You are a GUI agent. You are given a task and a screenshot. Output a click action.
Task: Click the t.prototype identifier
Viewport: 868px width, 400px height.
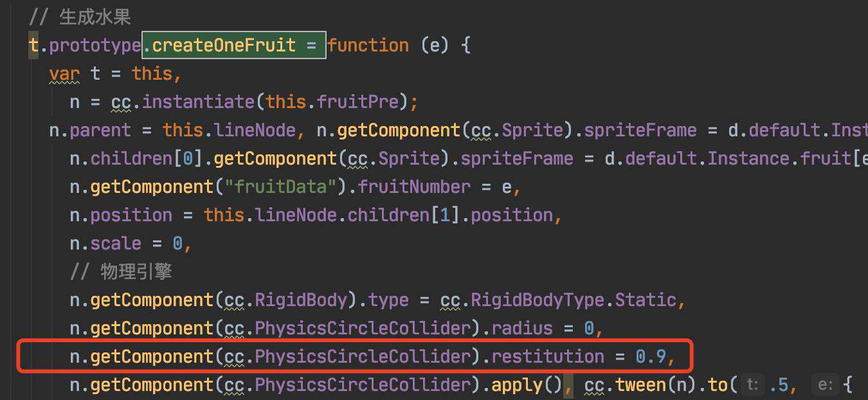click(x=85, y=45)
